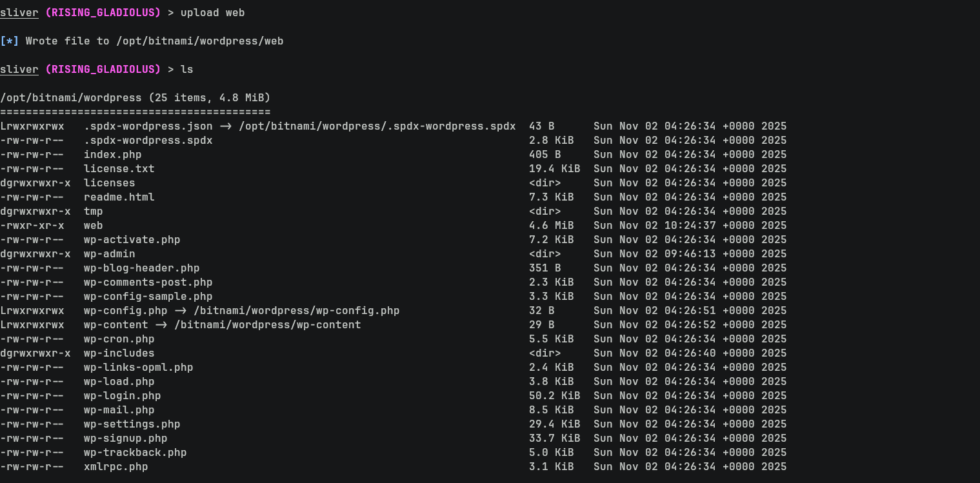Click the -rwxr-xr-x permissions string
The width and height of the screenshot is (980, 483).
32,226
